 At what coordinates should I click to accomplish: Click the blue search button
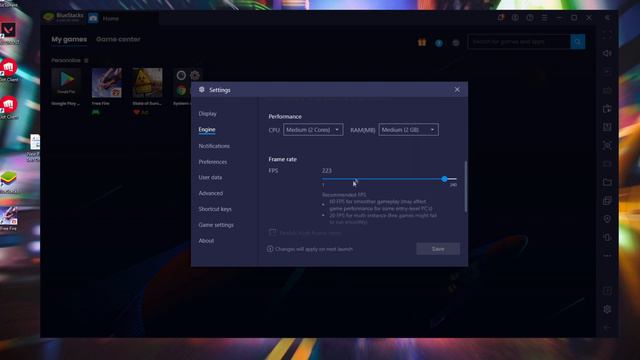[578, 42]
